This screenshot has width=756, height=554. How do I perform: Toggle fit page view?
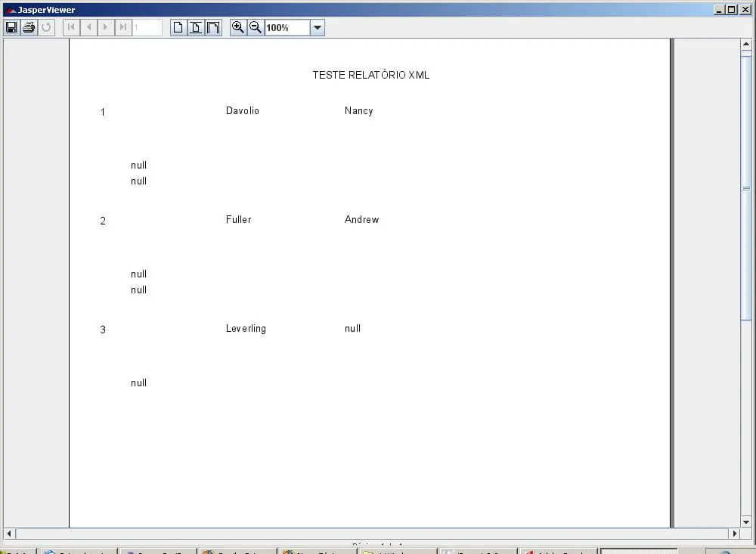coord(196,27)
